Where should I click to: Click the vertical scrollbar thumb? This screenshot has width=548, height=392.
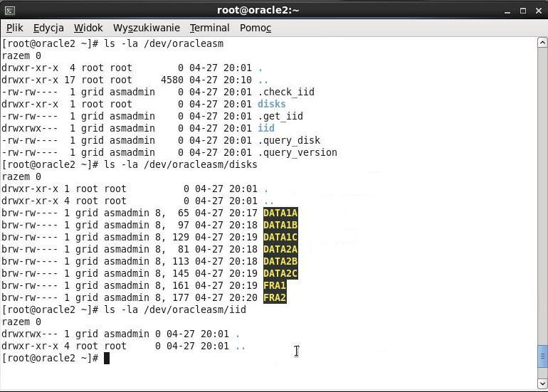point(542,356)
